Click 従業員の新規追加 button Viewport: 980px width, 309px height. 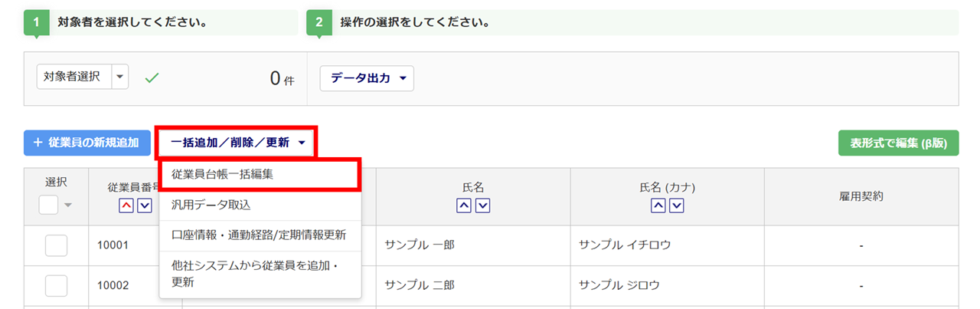point(87,142)
